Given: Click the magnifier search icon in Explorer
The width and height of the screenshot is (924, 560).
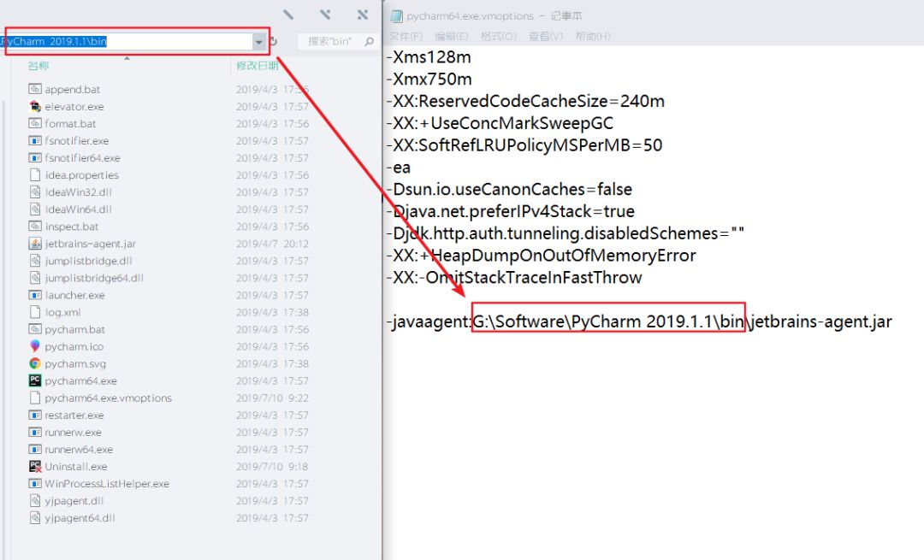Looking at the screenshot, I should [x=370, y=41].
